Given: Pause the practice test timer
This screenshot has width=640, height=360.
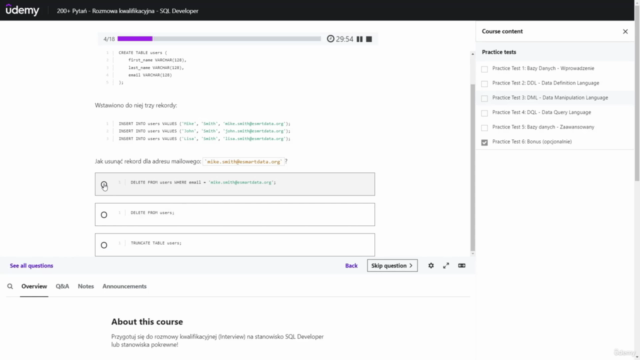Looking at the screenshot, I should [x=360, y=39].
